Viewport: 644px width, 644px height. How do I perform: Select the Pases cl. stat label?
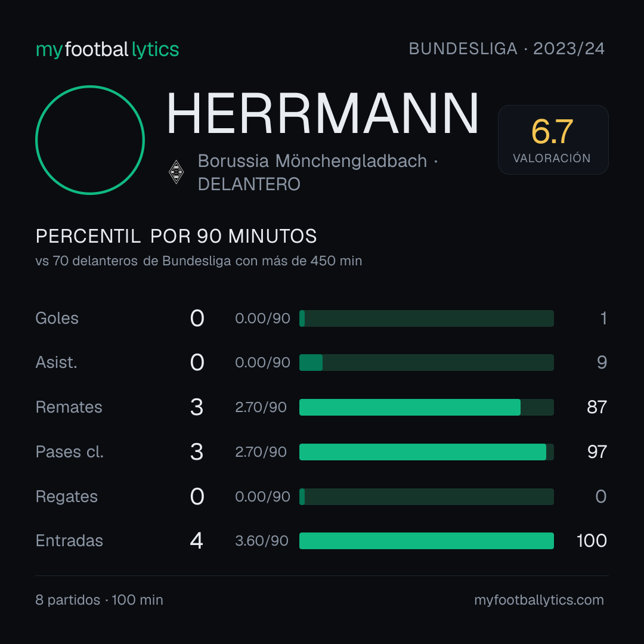coord(69,452)
